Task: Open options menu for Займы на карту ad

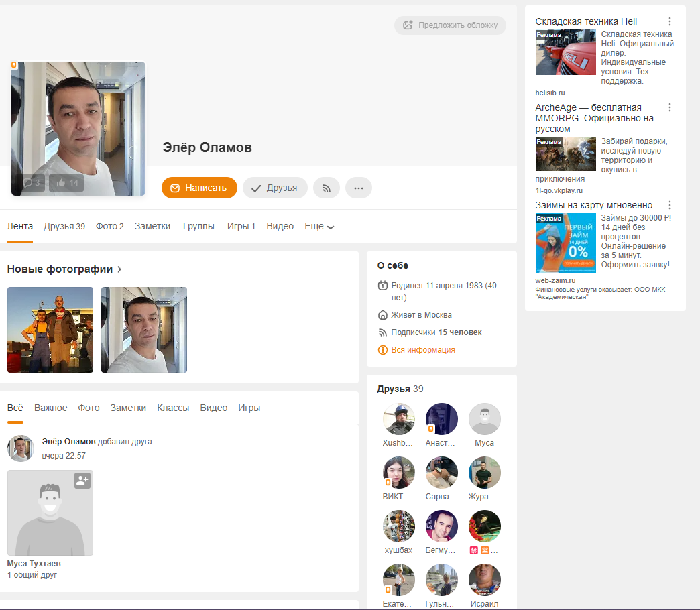Action: coord(669,205)
